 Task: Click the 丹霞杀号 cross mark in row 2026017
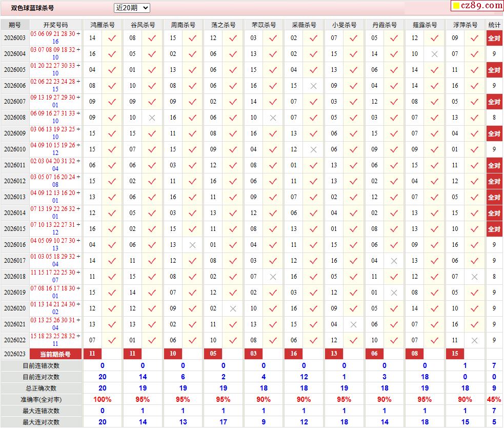coord(394,261)
